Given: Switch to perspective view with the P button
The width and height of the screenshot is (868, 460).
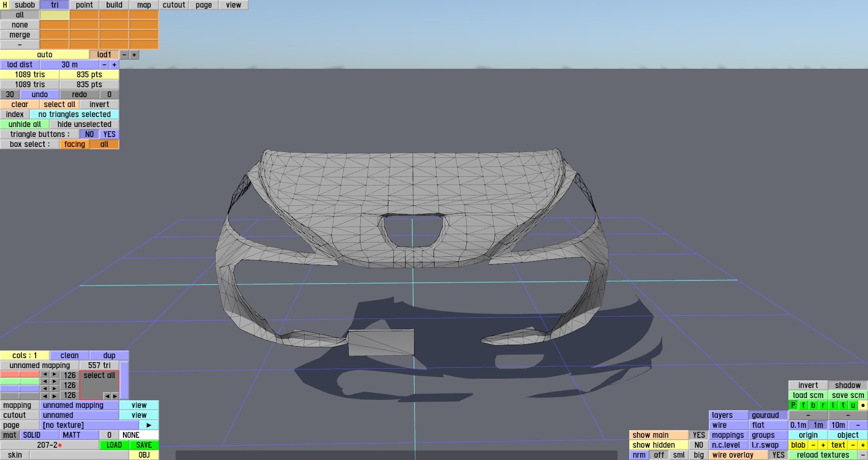Looking at the screenshot, I should pyautogui.click(x=793, y=405).
